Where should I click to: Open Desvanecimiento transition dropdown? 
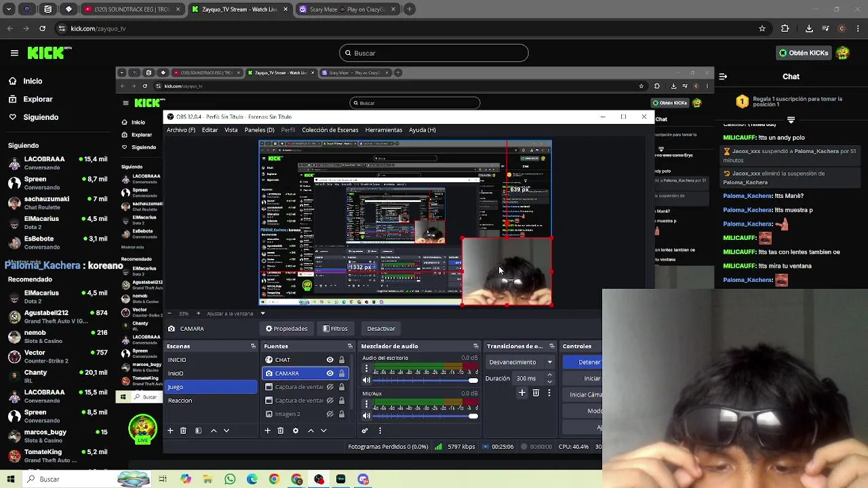[521, 362]
